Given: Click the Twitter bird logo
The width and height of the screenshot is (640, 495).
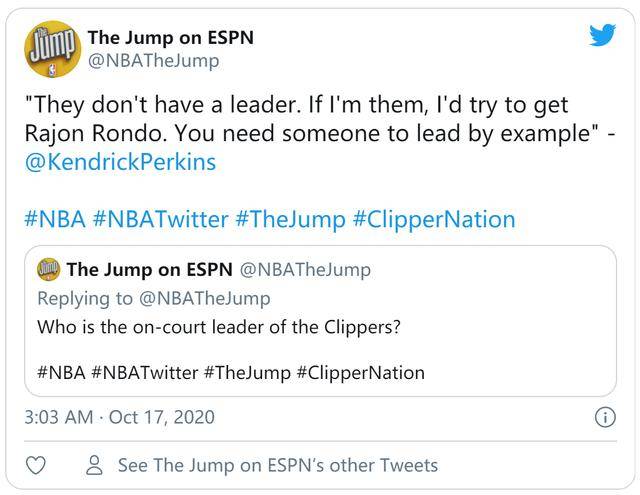Looking at the screenshot, I should click(x=602, y=35).
